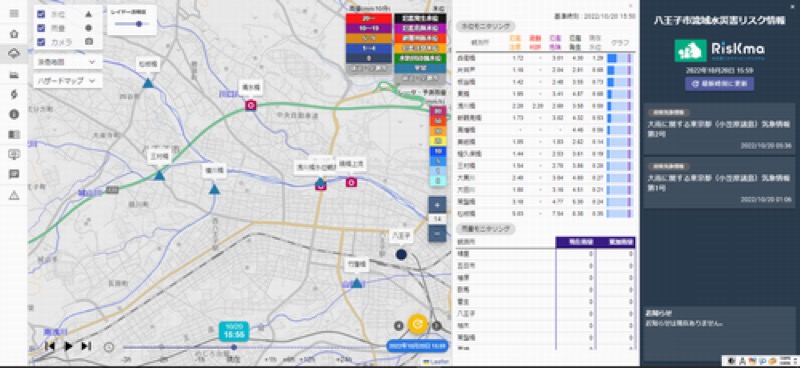Click the water level triangle marker 松枝橋
This screenshot has height=368, width=800.
coord(148,83)
